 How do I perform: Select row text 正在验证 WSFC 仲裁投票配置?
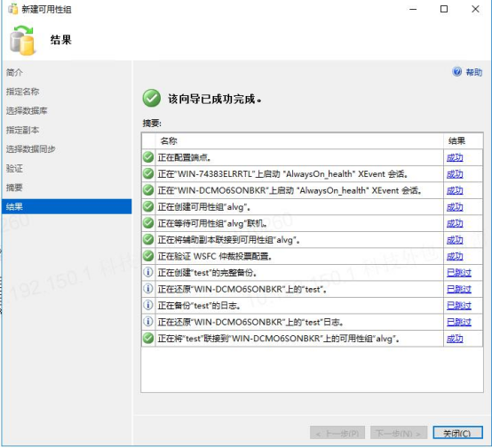215,256
